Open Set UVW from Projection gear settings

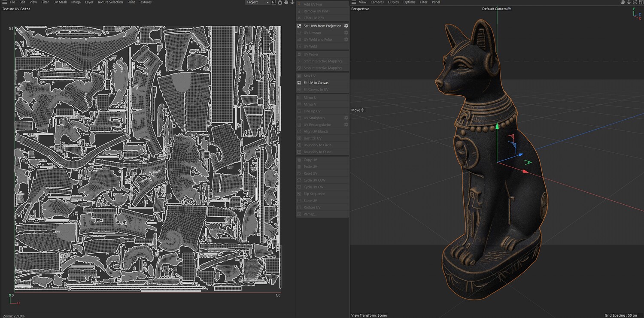346,26
